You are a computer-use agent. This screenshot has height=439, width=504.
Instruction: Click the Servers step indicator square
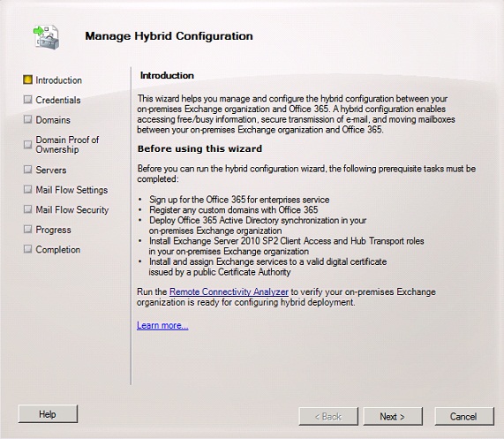coord(27,170)
